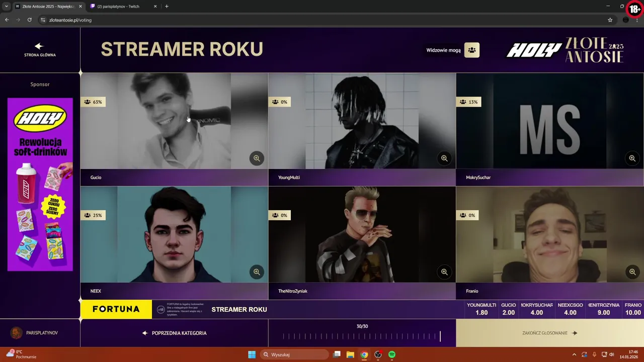Open a new browser tab
644x362 pixels.
point(167,7)
